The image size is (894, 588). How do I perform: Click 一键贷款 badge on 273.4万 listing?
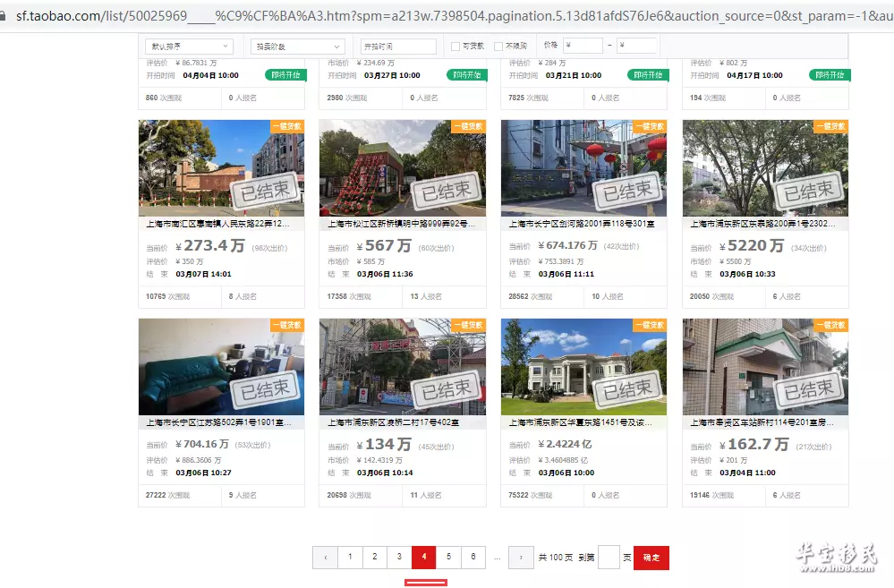tap(287, 126)
